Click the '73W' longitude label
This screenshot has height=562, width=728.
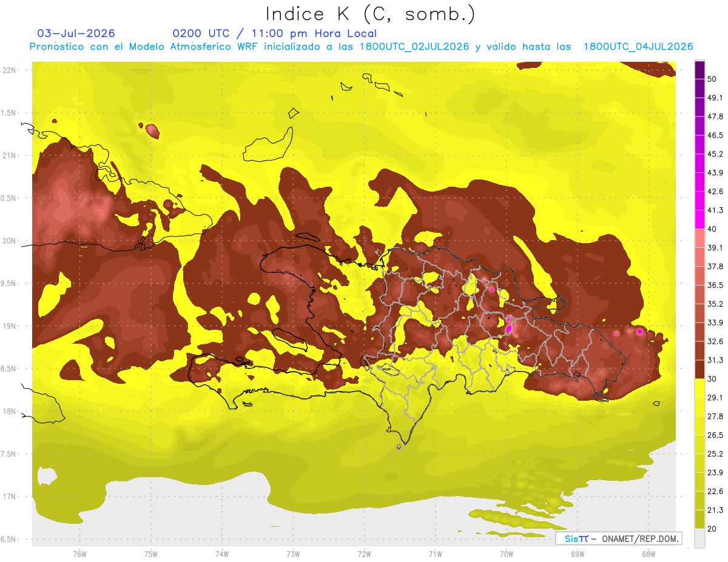pos(293,554)
